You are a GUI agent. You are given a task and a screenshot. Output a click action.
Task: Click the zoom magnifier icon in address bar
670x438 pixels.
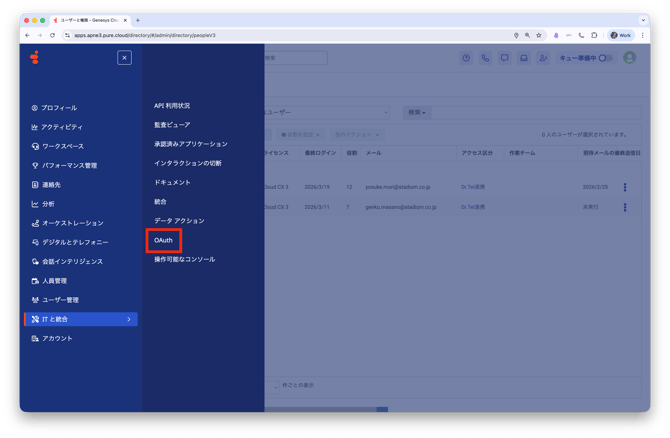(527, 35)
